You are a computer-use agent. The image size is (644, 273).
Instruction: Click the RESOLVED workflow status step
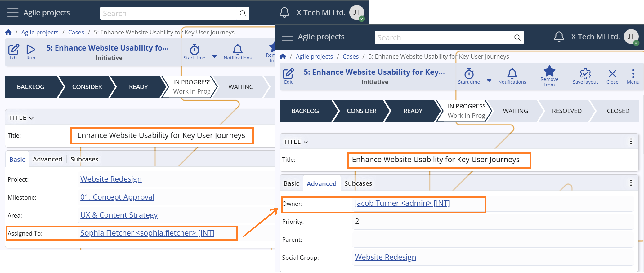[566, 111]
